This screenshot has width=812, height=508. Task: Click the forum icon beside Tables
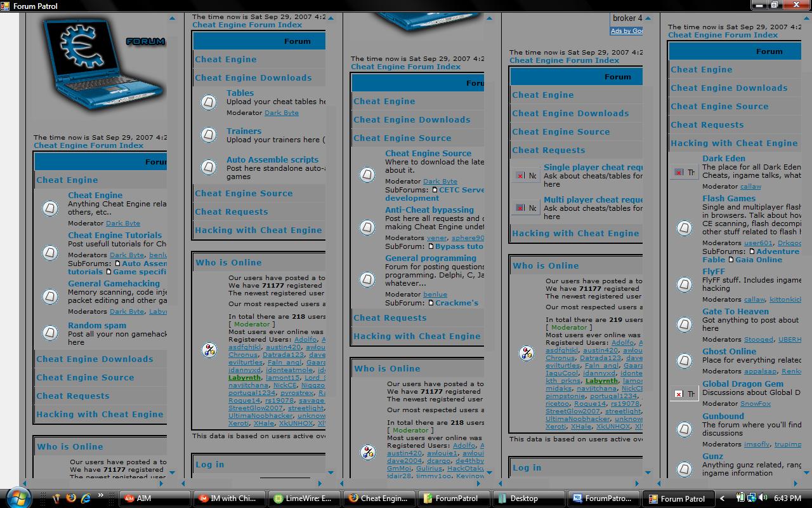(x=209, y=102)
